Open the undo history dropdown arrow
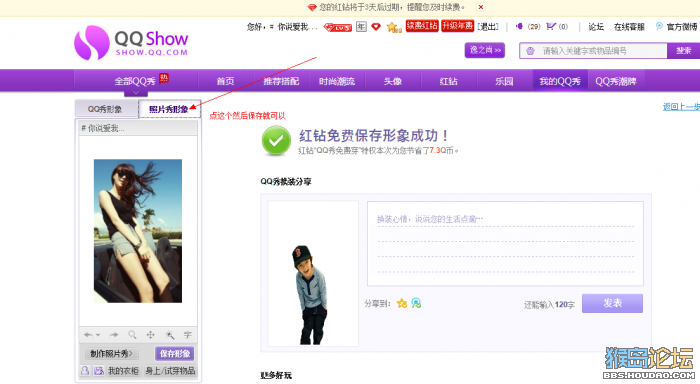The height and width of the screenshot is (384, 700). pos(98,335)
